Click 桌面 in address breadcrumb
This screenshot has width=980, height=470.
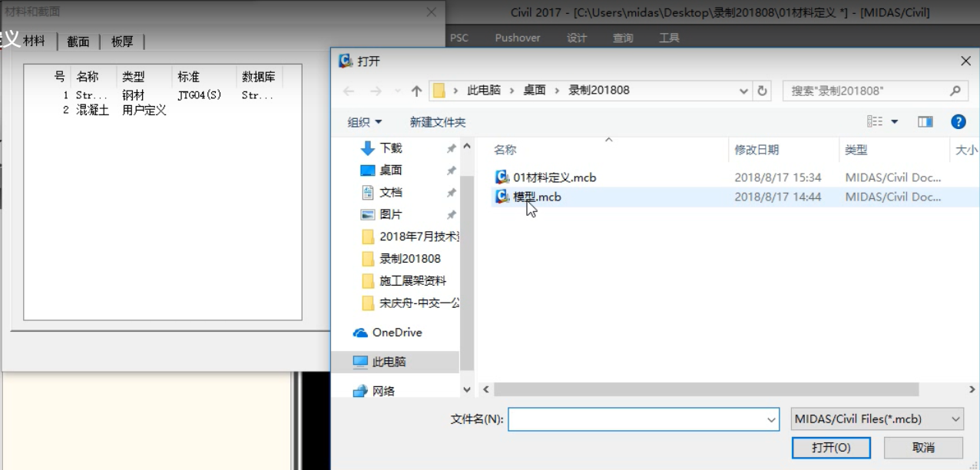[535, 91]
